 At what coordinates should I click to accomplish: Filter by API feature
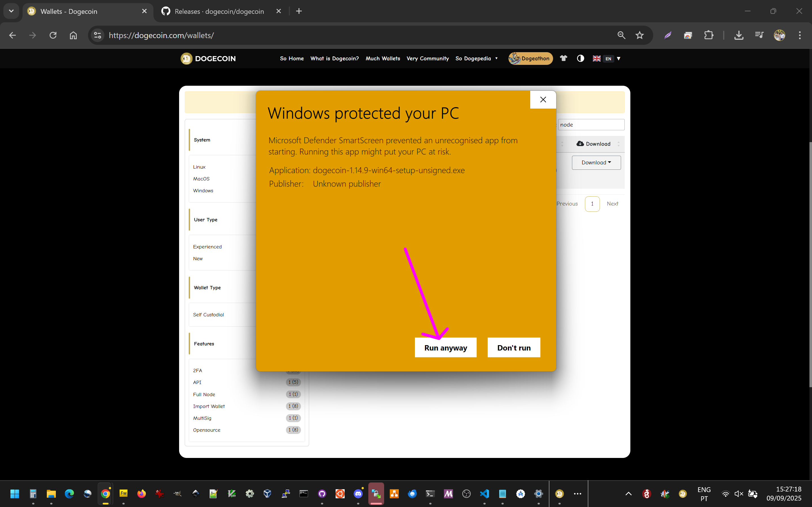tap(197, 382)
